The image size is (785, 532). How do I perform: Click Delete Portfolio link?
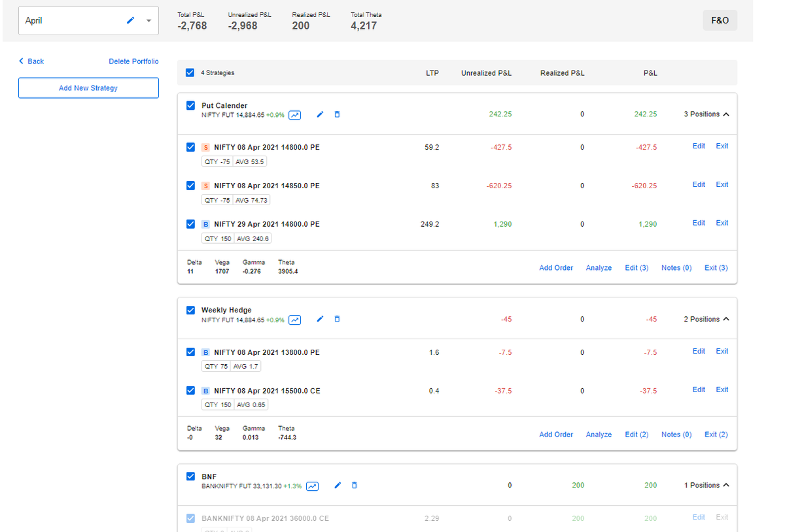[133, 61]
